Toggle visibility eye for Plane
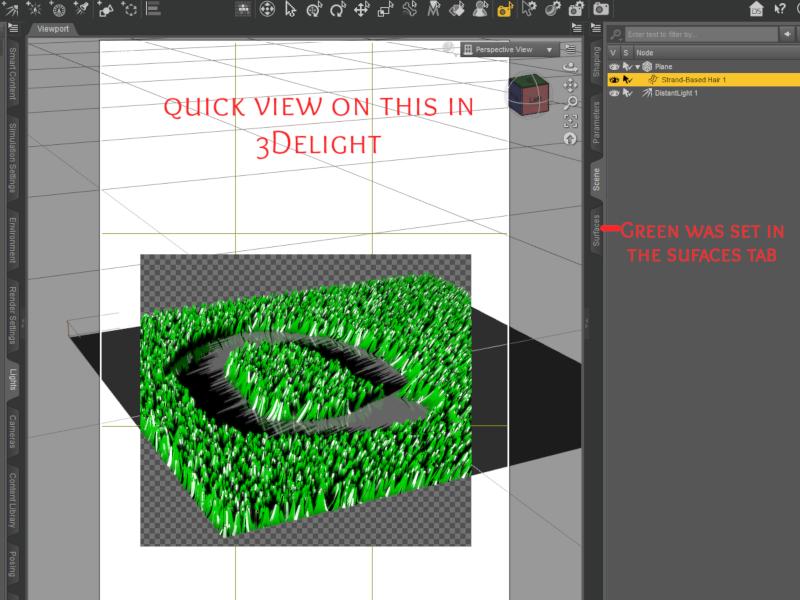This screenshot has height=600, width=800. (614, 67)
